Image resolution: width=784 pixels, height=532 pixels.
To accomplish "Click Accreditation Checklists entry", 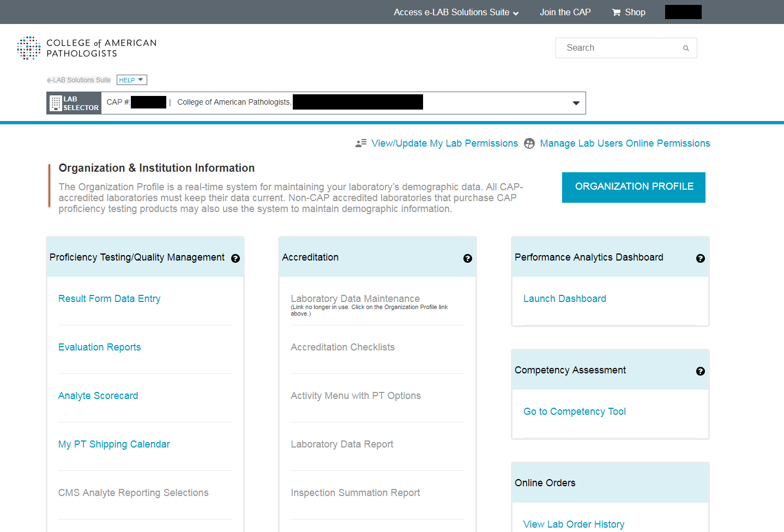I will 343,347.
